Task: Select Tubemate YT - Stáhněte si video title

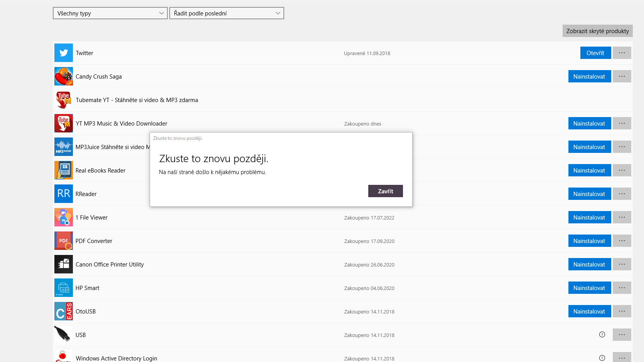Action: point(137,100)
